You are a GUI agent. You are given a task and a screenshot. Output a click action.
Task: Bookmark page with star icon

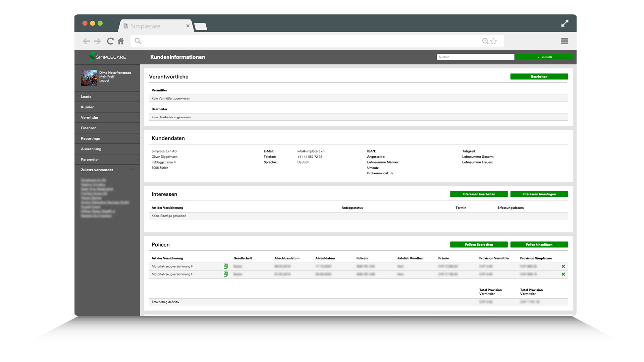coord(493,41)
